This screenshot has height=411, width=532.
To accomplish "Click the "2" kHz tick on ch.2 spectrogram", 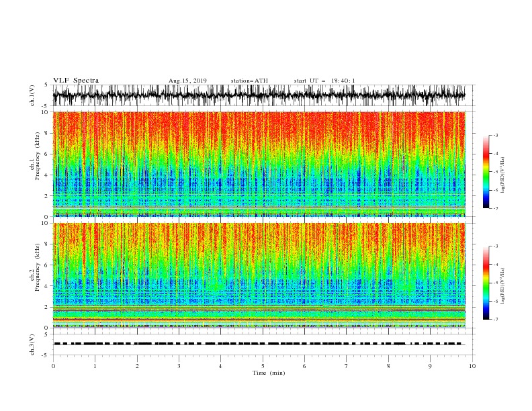I will pos(46,307).
